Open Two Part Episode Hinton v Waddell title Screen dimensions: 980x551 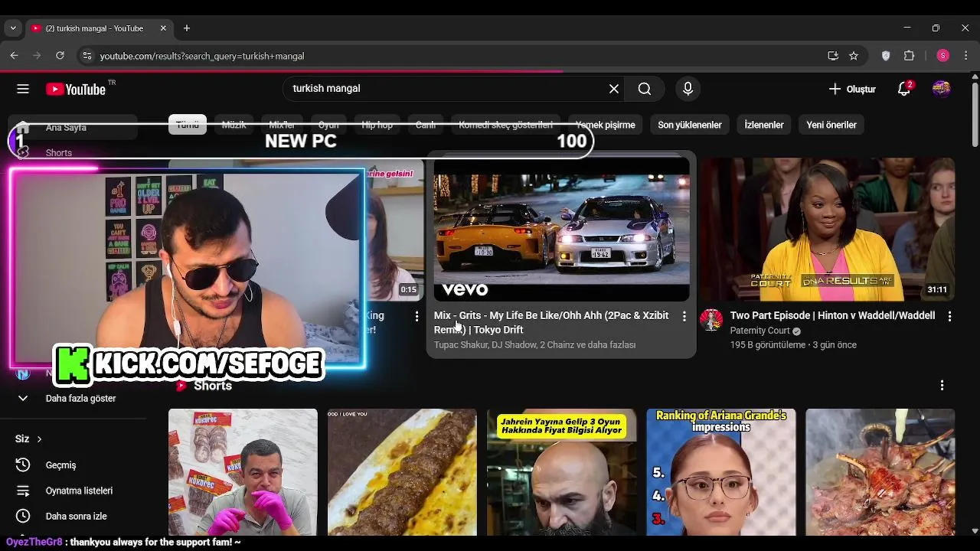click(x=832, y=315)
